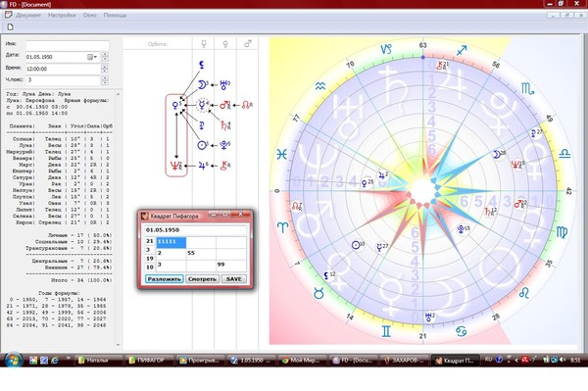
Task: Click the Aries sign on the zodiac wheel
Action: pyautogui.click(x=282, y=226)
